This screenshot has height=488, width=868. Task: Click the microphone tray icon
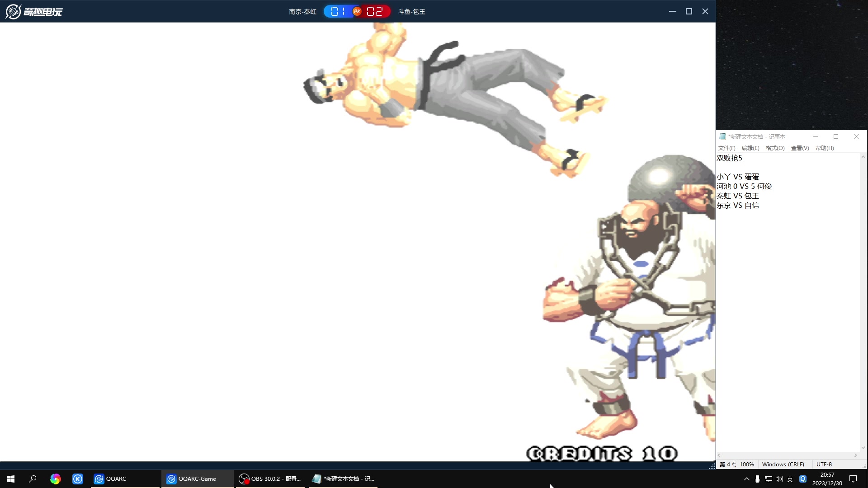[x=757, y=479]
